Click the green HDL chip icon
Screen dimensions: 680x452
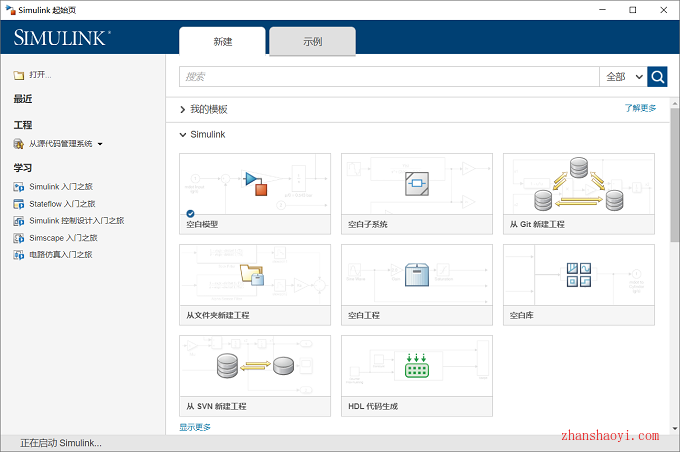(417, 366)
